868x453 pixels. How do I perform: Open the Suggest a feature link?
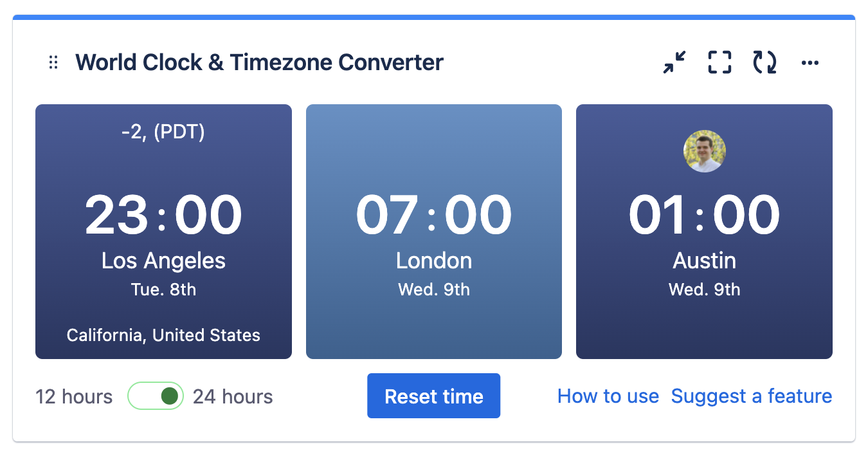(x=752, y=396)
